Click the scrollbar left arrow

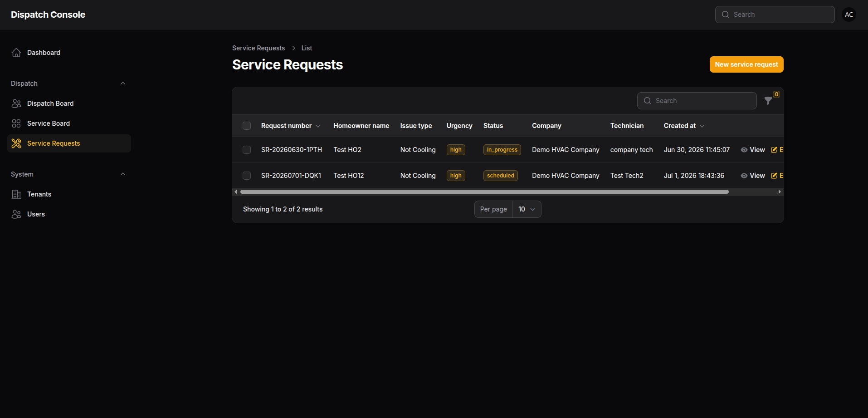coord(236,192)
